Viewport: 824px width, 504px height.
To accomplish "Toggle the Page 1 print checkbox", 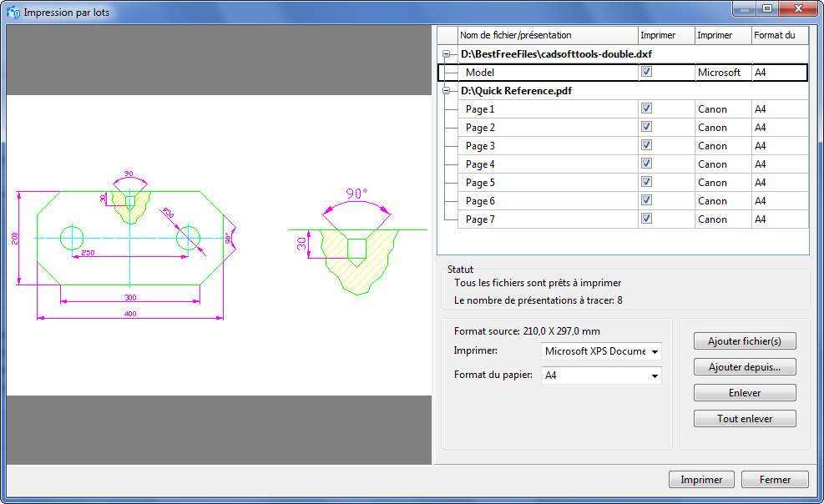I will pos(646,109).
